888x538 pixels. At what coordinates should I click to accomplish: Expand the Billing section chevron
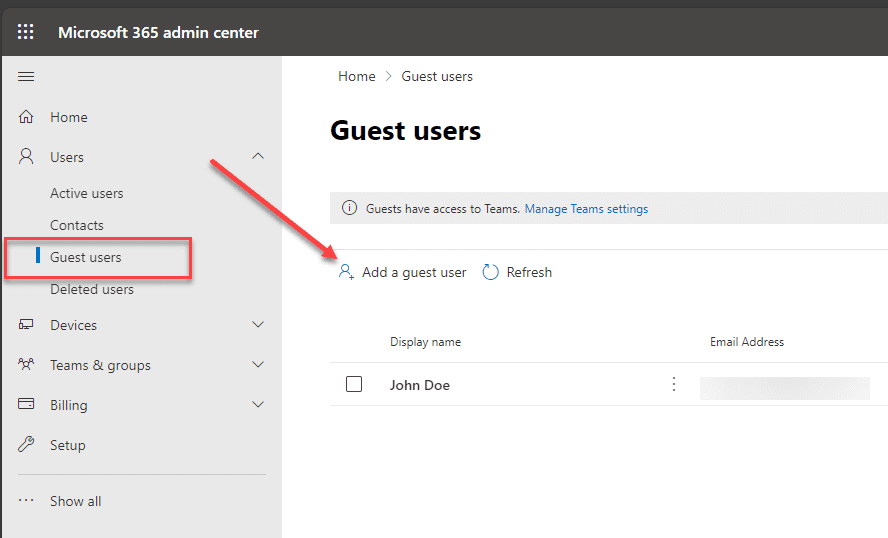pyautogui.click(x=258, y=404)
